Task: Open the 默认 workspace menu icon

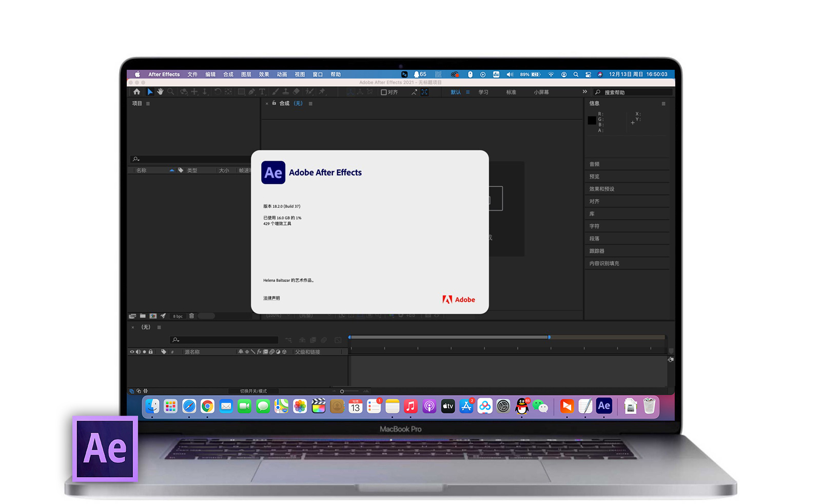Action: click(x=468, y=92)
